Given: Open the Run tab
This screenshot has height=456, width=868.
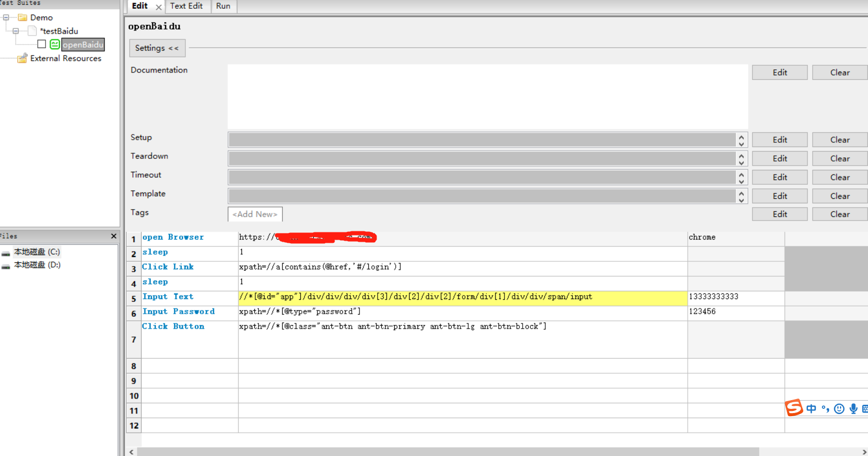Looking at the screenshot, I should coord(223,6).
